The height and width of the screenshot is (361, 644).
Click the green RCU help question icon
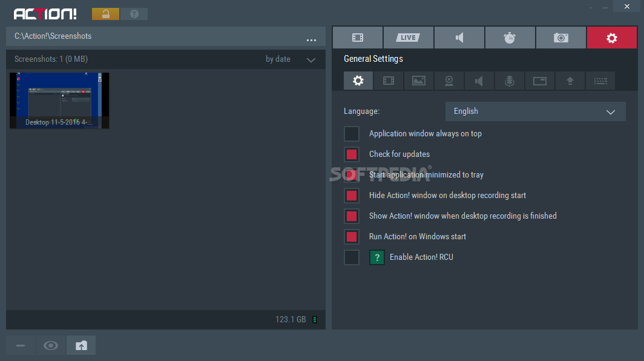(x=377, y=257)
